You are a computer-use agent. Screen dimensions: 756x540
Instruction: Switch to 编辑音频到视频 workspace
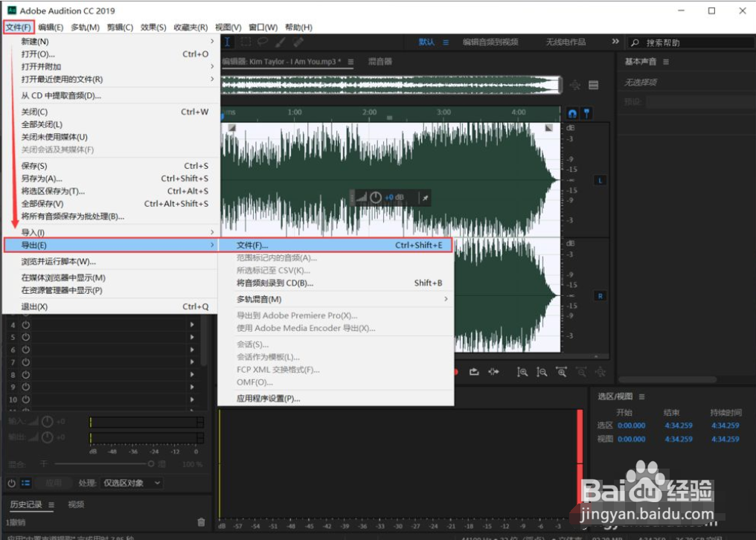point(490,42)
